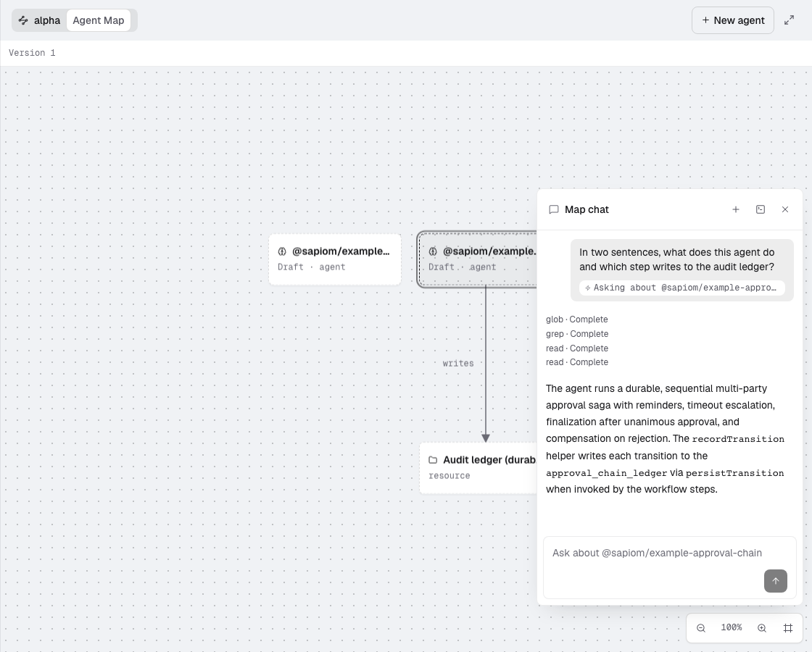
Task: Select the first @sapiom/example agent node
Action: tap(334, 259)
